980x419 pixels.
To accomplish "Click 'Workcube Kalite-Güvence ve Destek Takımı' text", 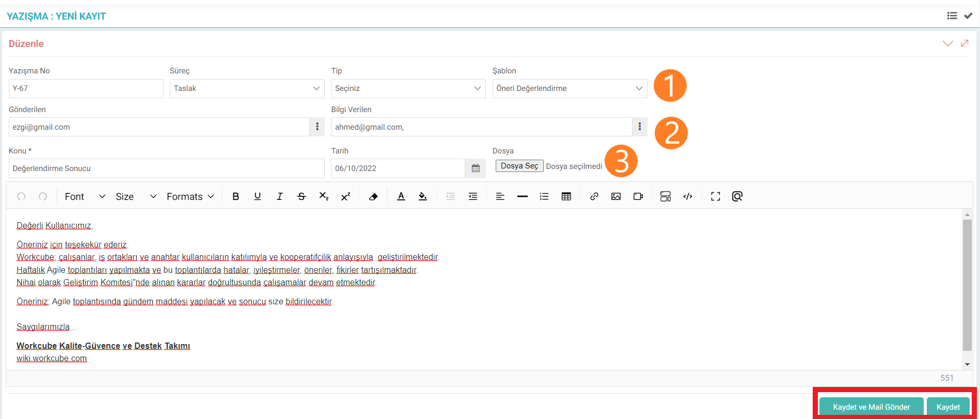I will coord(103,346).
